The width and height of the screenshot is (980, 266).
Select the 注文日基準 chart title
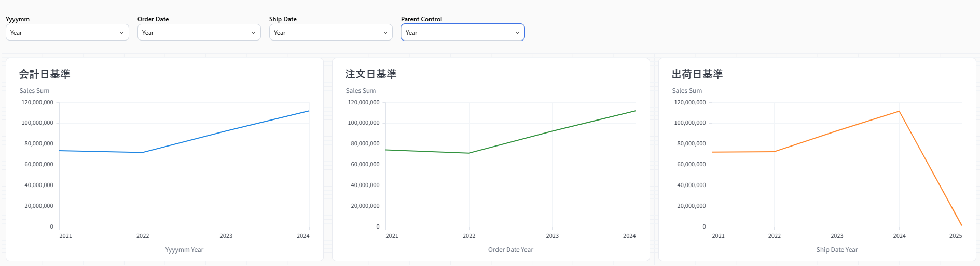tap(371, 74)
